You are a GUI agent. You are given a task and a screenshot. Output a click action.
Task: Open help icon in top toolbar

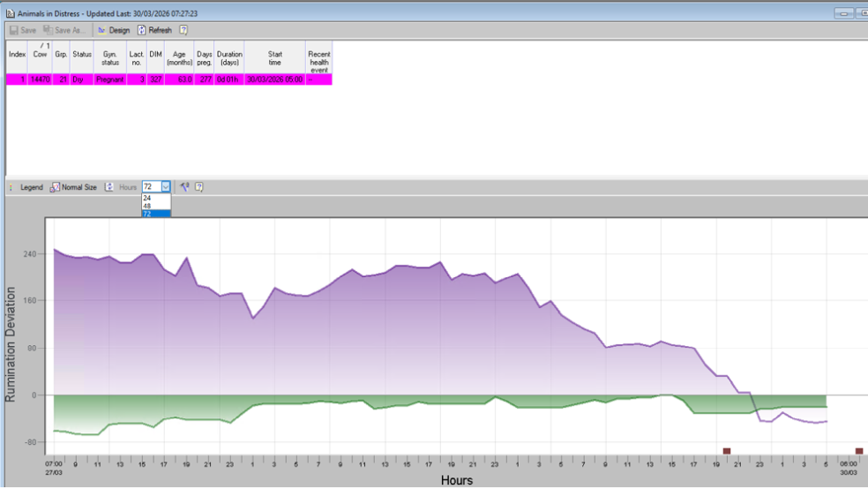coord(183,30)
